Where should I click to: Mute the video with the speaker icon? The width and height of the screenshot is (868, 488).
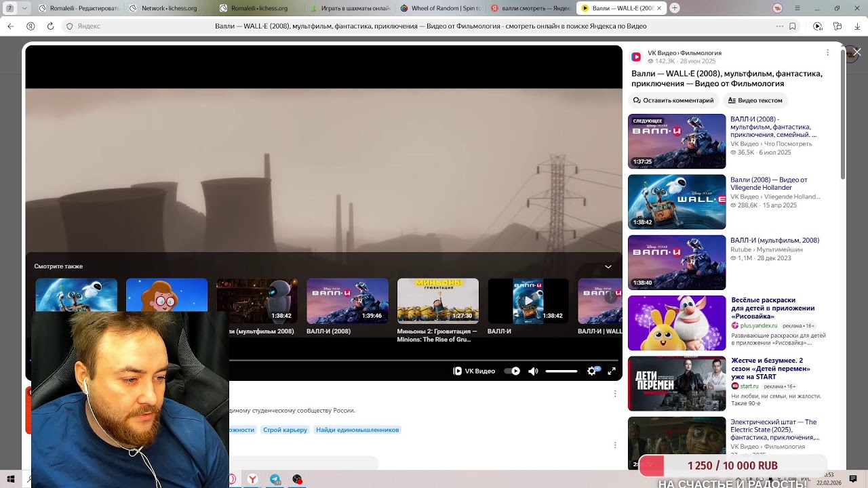point(533,371)
